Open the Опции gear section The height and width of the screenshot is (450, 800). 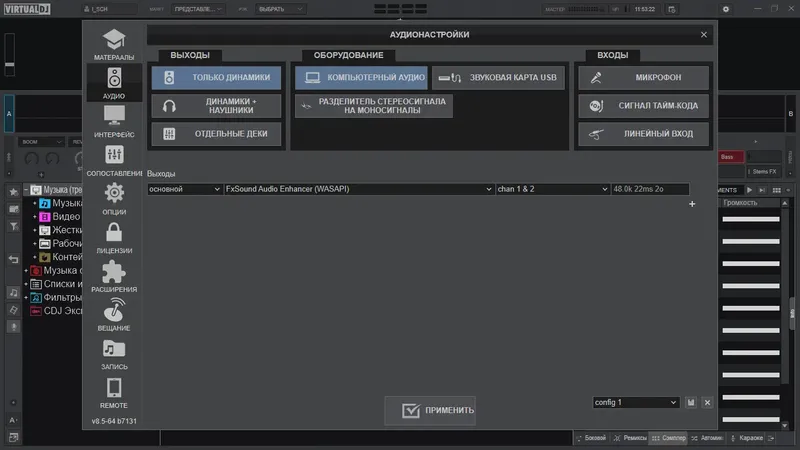114,199
